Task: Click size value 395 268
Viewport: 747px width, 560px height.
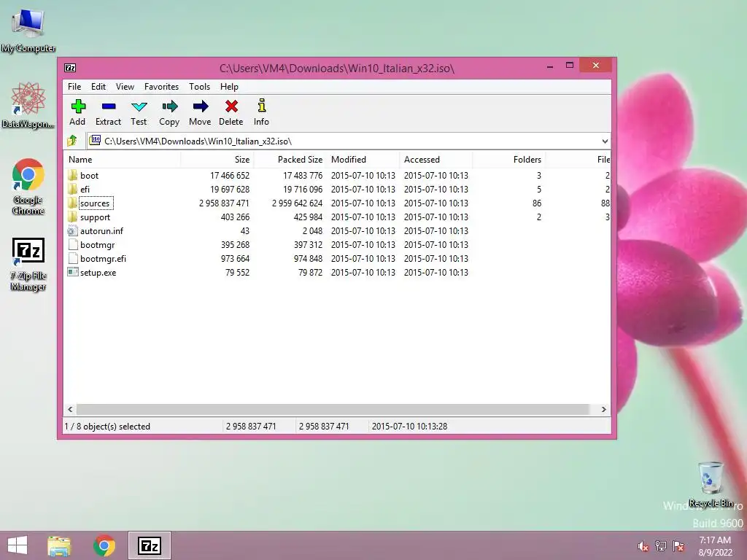Action: pos(235,245)
